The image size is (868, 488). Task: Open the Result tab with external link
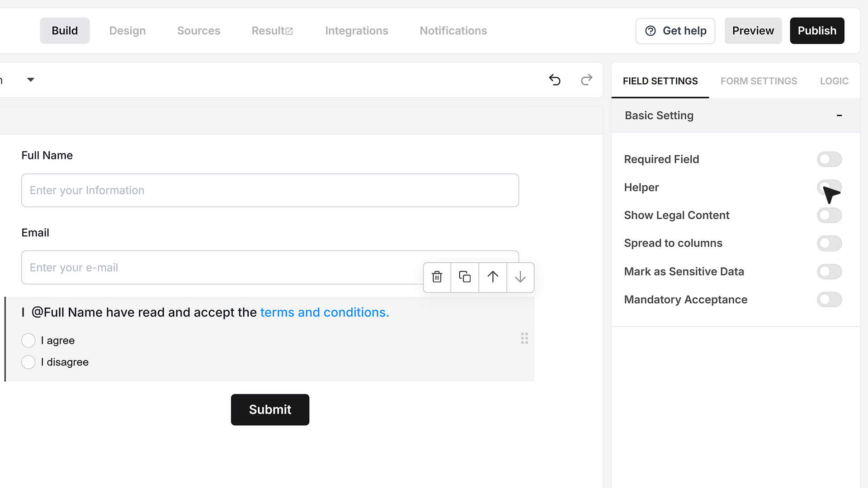[x=272, y=31]
